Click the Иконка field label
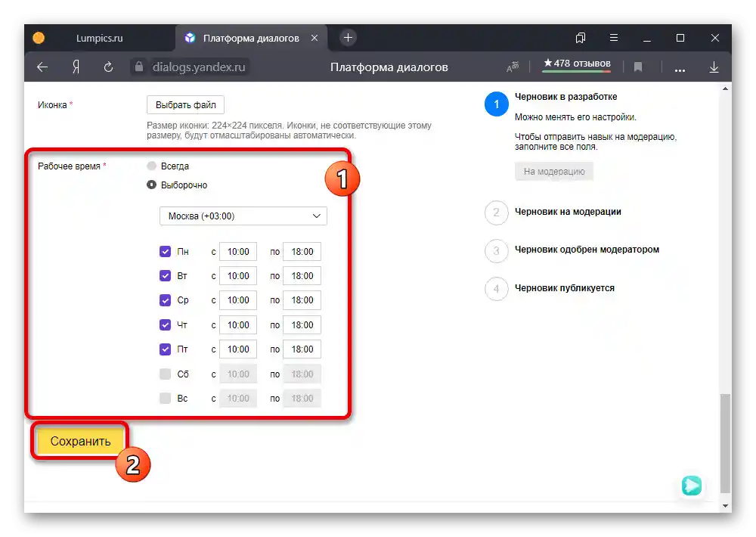The image size is (756, 537). tap(52, 104)
